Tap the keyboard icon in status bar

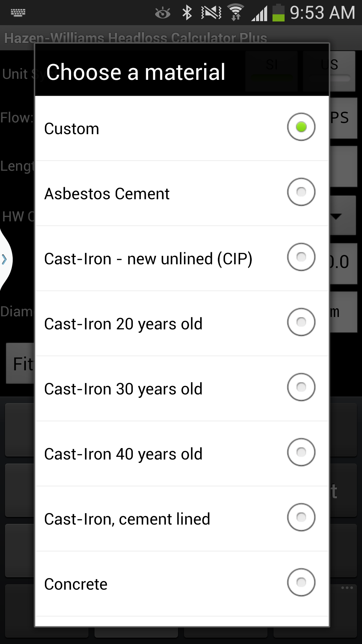18,13
